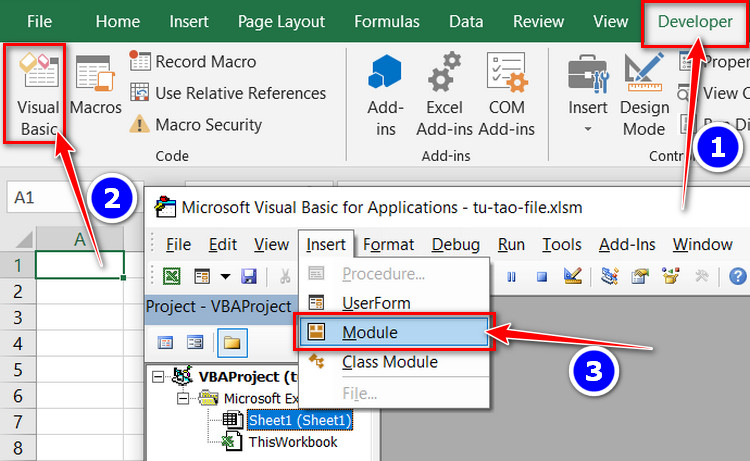Collapse the Microsoft Excel Objects folder
This screenshot has width=750, height=461.
(x=183, y=398)
